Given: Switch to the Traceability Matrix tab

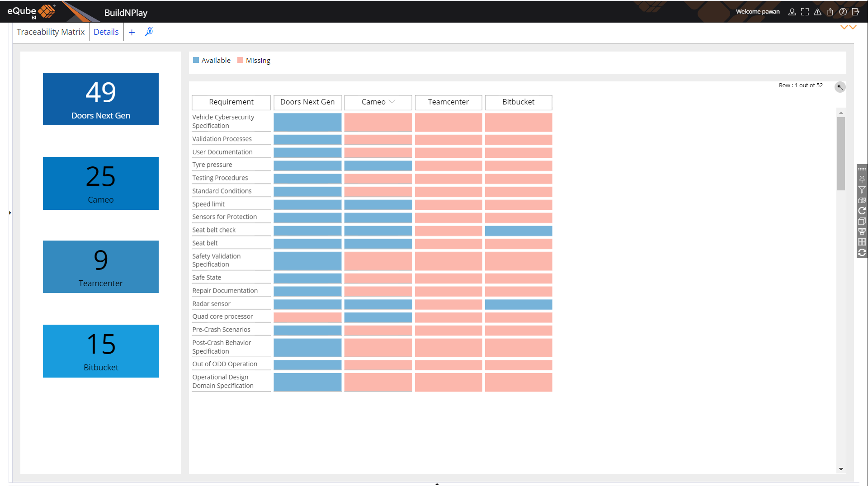Looking at the screenshot, I should pos(51,32).
